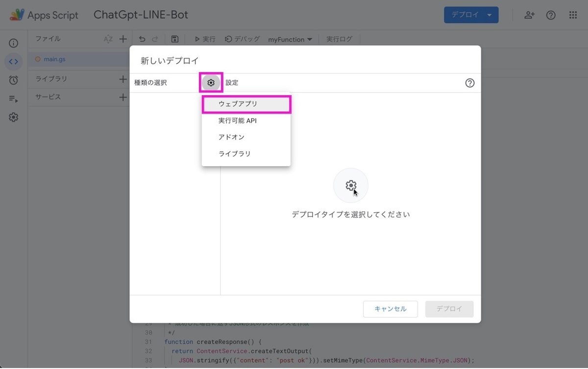Click the 設定 label in dialog
This screenshot has width=588, height=369.
pos(232,83)
